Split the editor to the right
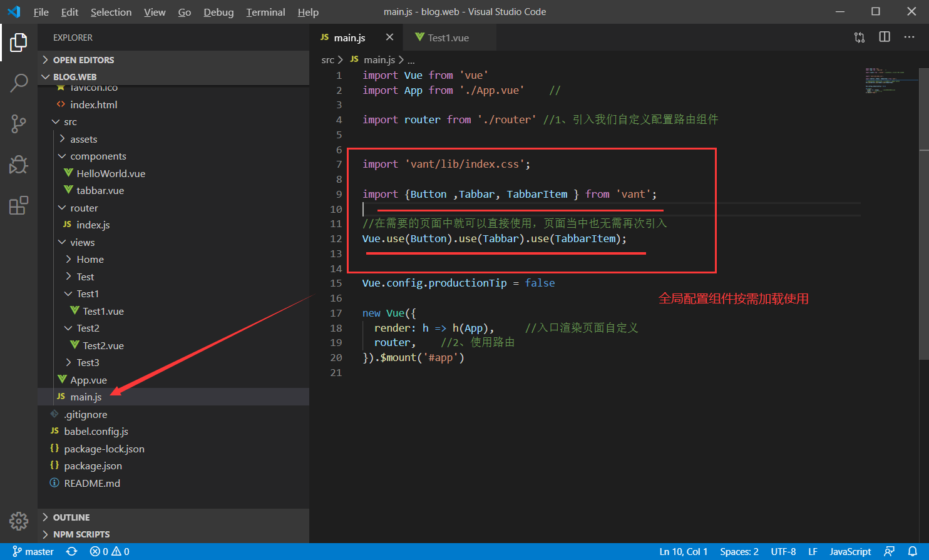Viewport: 929px width, 560px height. point(885,38)
